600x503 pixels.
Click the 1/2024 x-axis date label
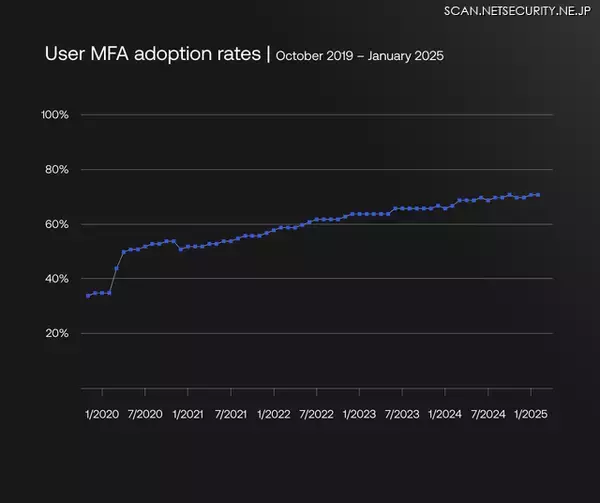click(444, 414)
